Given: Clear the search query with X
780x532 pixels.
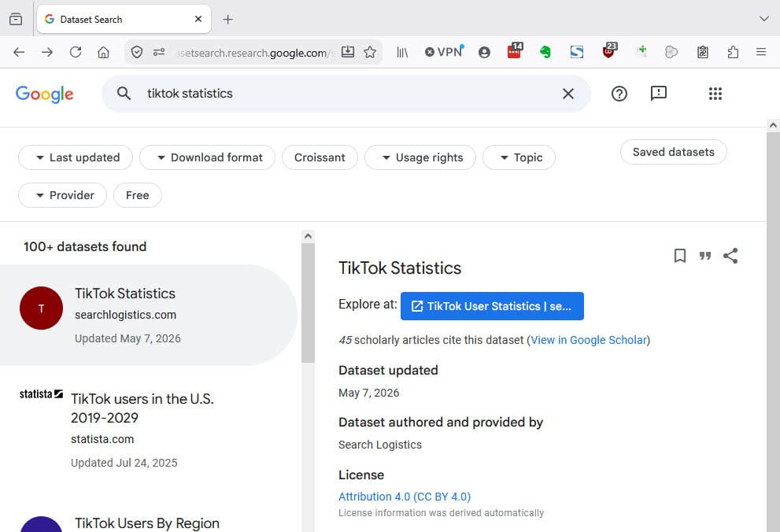Looking at the screenshot, I should (x=568, y=94).
